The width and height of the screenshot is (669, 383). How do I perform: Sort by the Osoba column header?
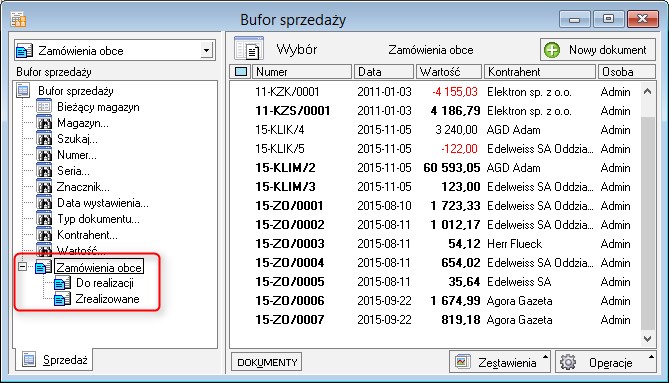[627, 72]
